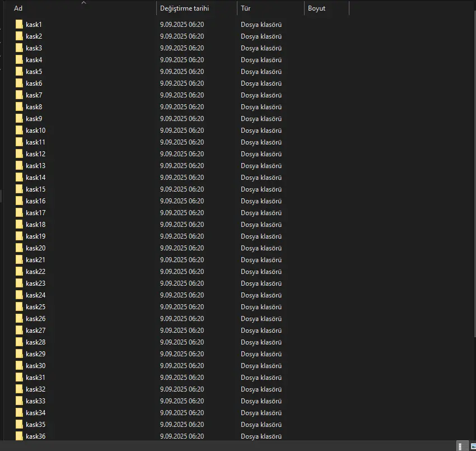Select the kask7 folder icon
Screen dimensions: 476x451
pyautogui.click(x=19, y=95)
